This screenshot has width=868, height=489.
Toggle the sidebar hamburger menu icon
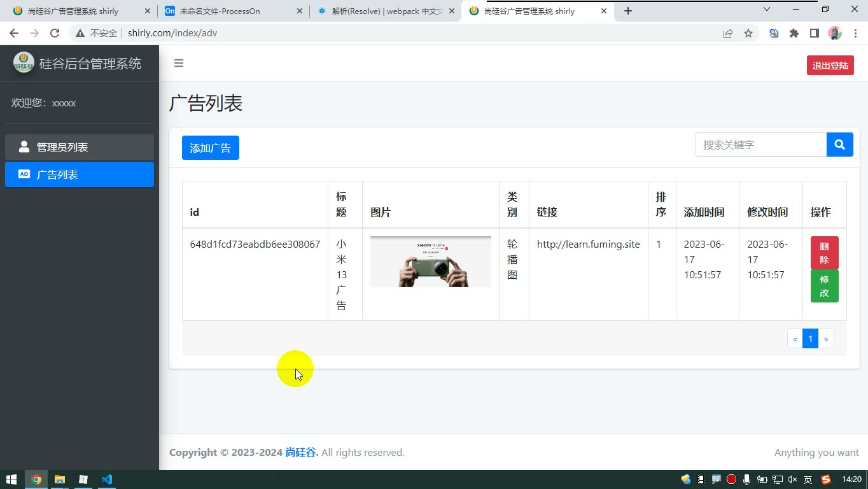(179, 63)
